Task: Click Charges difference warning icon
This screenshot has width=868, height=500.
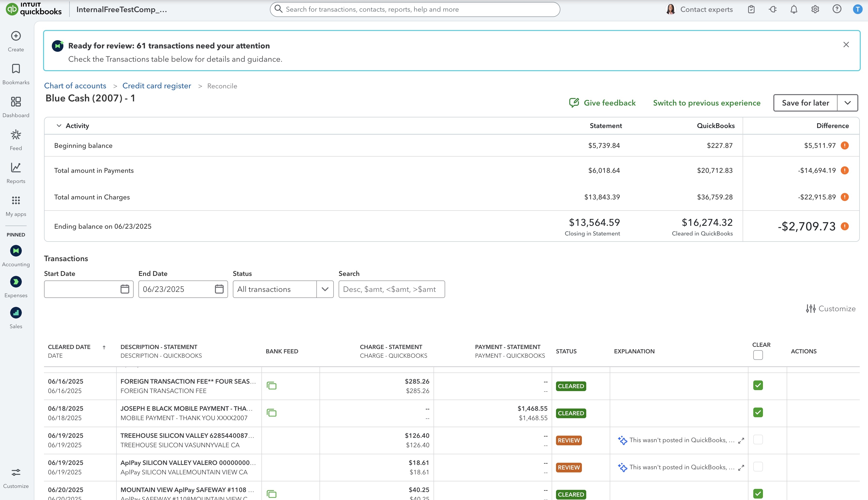Action: pyautogui.click(x=845, y=197)
